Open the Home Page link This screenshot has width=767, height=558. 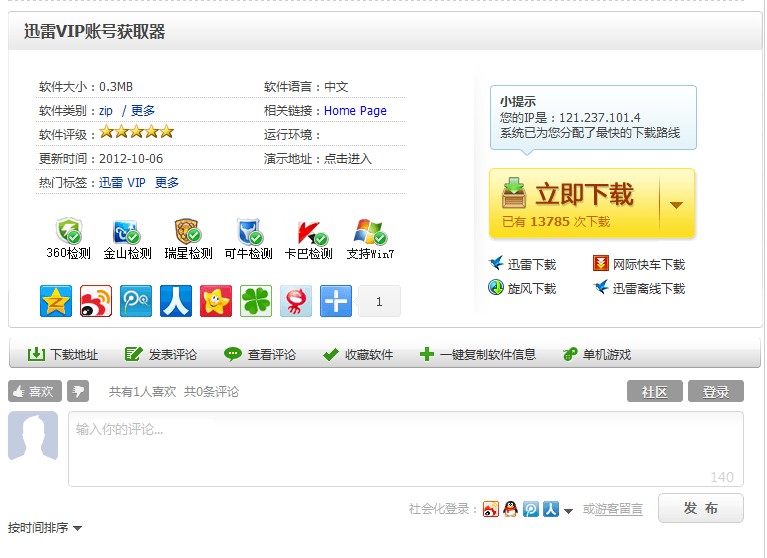click(x=355, y=111)
